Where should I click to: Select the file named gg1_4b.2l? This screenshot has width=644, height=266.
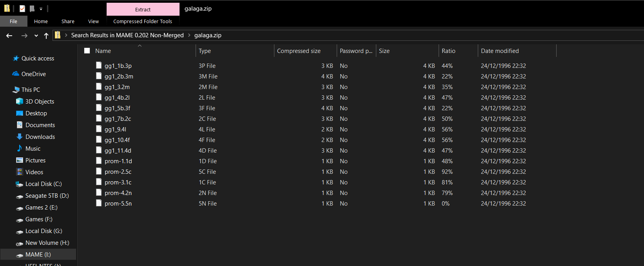(x=117, y=98)
